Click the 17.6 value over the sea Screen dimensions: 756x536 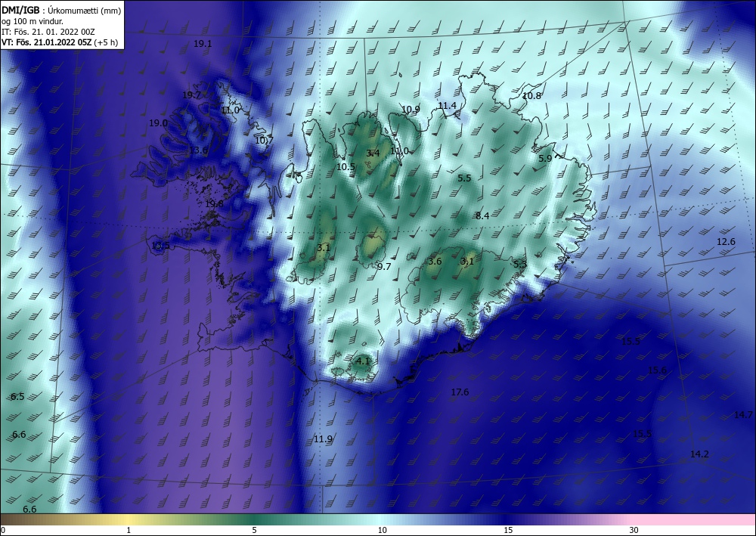(460, 392)
